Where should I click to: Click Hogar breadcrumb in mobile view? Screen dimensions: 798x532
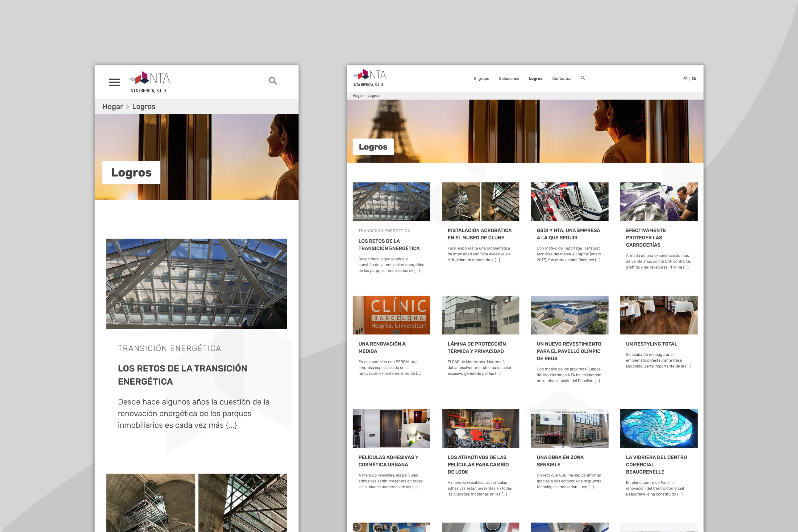(113, 107)
